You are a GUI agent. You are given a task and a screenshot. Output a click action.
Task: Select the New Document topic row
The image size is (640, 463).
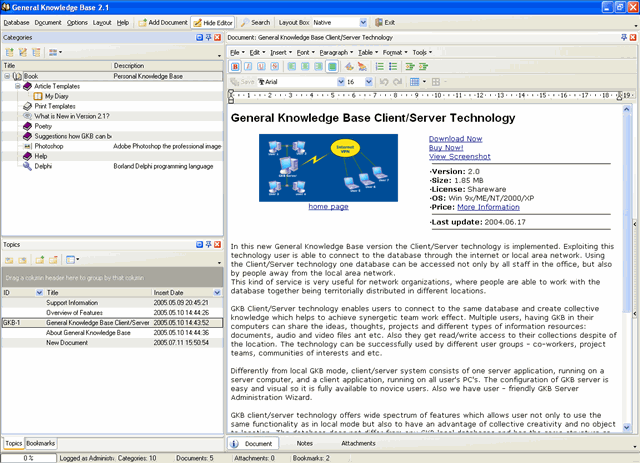[x=112, y=343]
